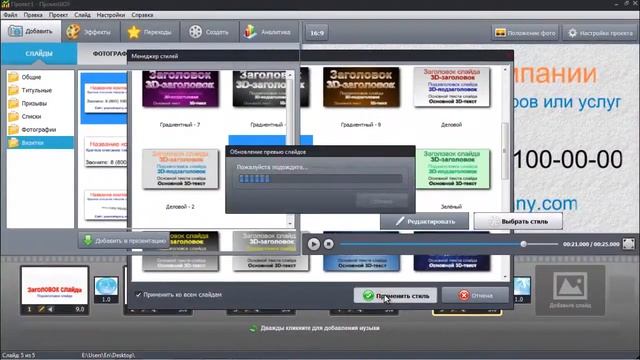Image resolution: width=640 pixels, height=360 pixels.
Task: Choose the Деловой - 2 style thumbnail
Action: [x=180, y=169]
